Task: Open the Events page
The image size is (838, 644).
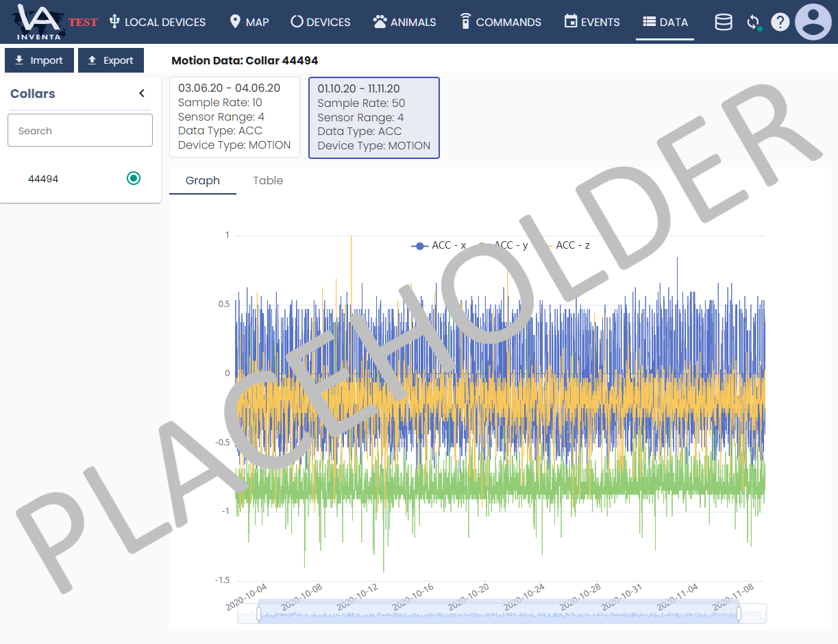Action: [592, 22]
